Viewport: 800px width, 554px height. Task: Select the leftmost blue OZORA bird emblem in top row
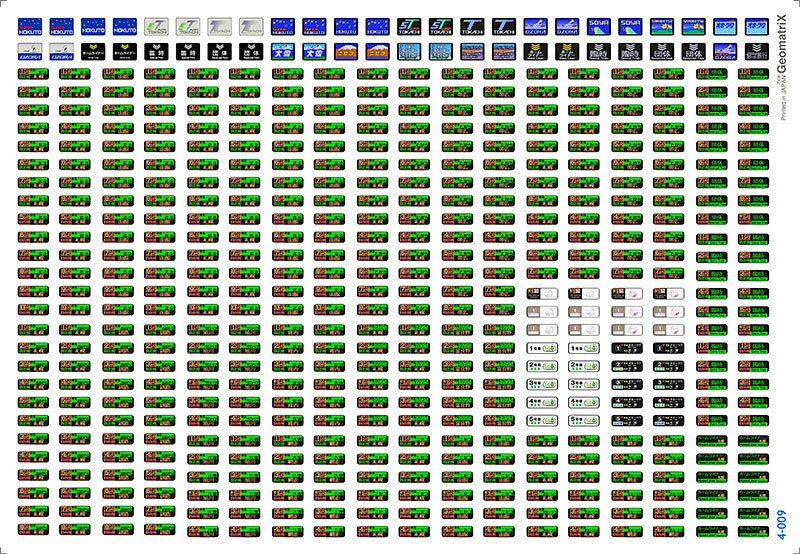click(x=535, y=26)
